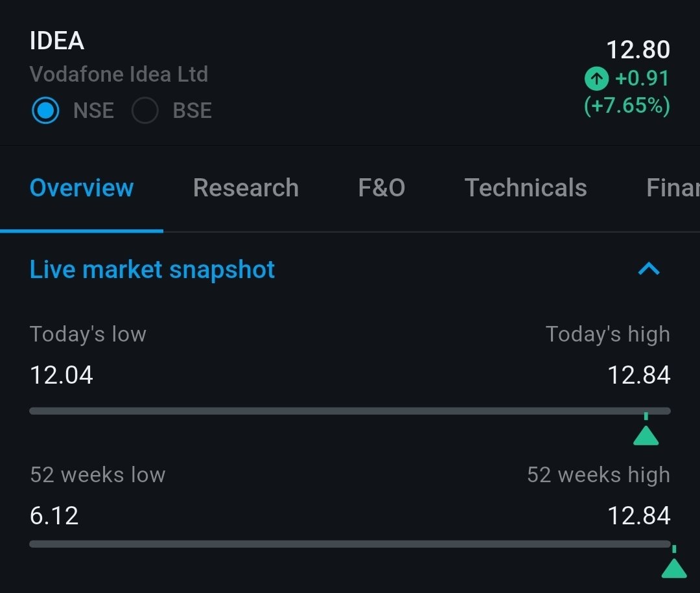Click the today's range green triangle marker

coord(646,434)
